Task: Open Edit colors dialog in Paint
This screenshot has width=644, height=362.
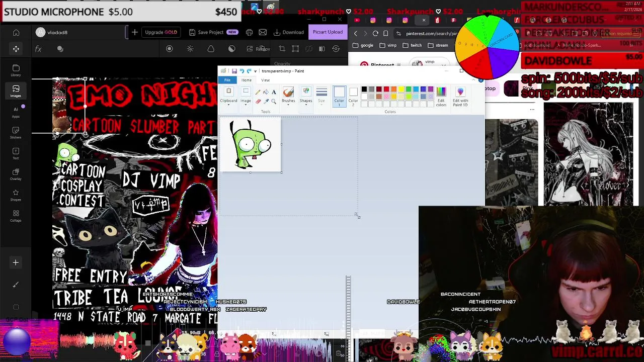Action: click(x=441, y=96)
